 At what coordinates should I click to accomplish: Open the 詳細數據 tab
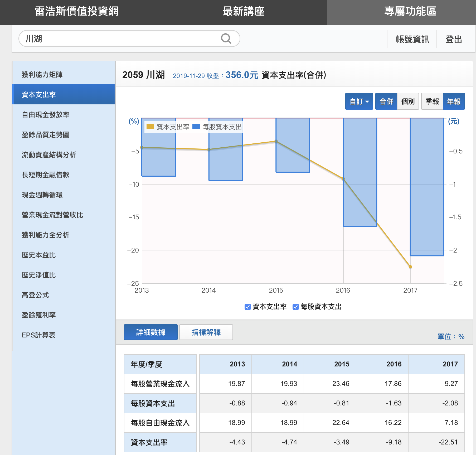point(150,332)
